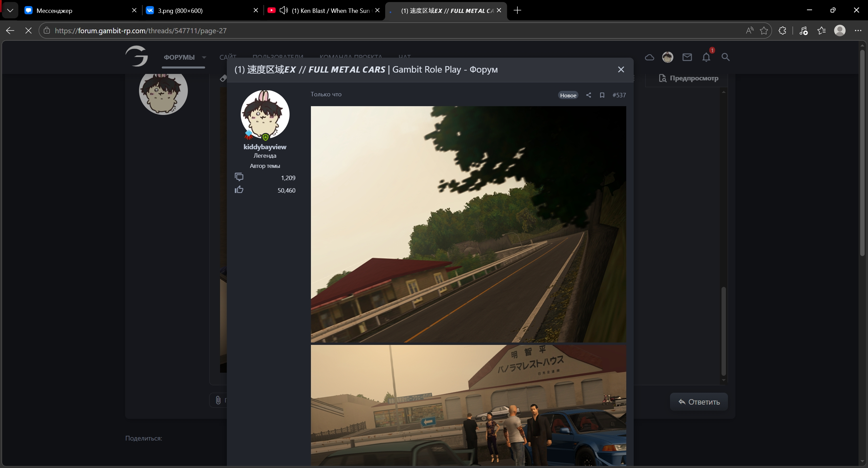The image size is (868, 468).
Task: Open the inbox envelope icon
Action: click(x=687, y=57)
